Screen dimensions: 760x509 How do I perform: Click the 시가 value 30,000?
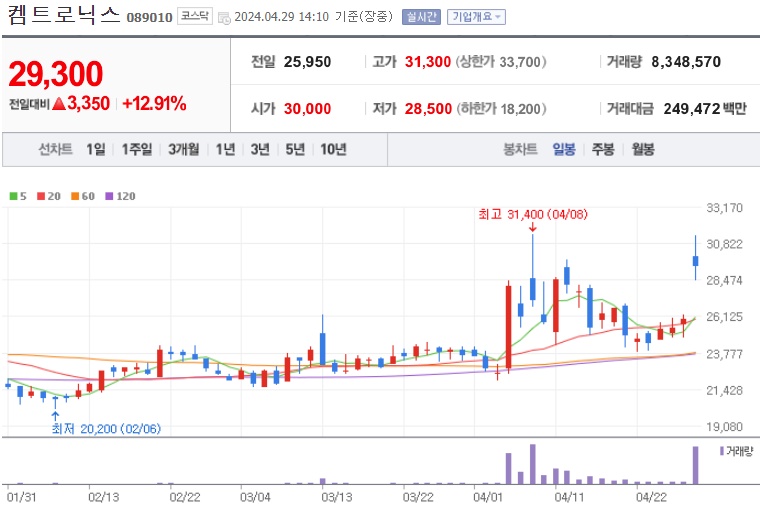point(307,109)
